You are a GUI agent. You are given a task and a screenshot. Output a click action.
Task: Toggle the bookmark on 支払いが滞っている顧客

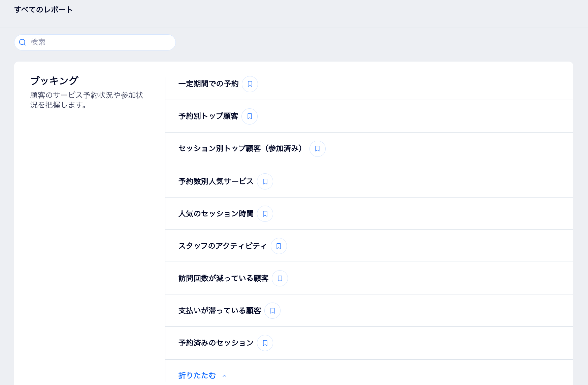pos(272,311)
